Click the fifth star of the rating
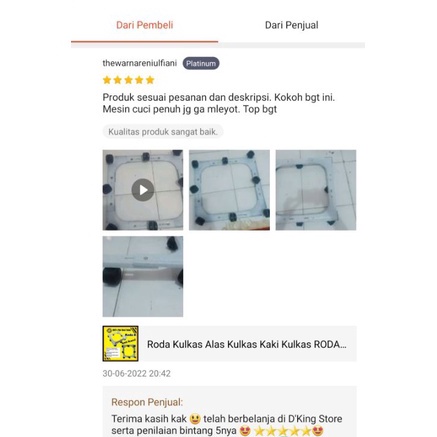This screenshot has width=437, height=437. click(150, 80)
